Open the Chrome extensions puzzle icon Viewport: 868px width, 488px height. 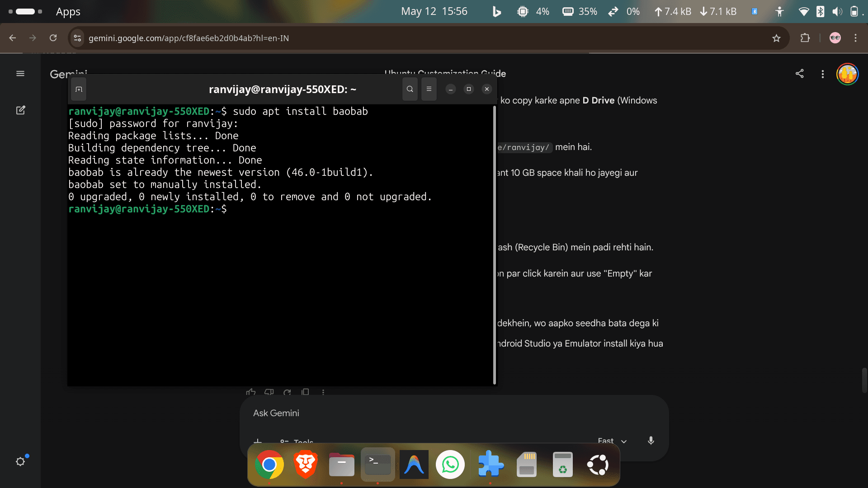pos(805,38)
